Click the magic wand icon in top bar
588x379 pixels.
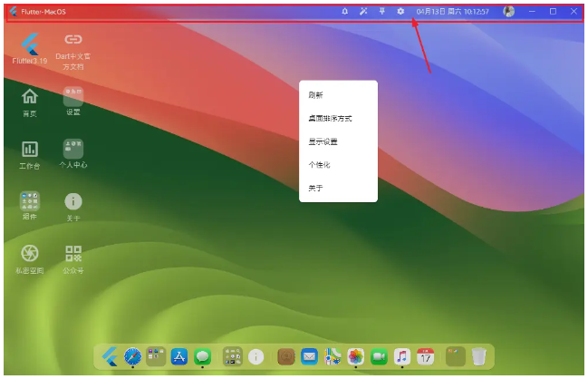coord(363,12)
